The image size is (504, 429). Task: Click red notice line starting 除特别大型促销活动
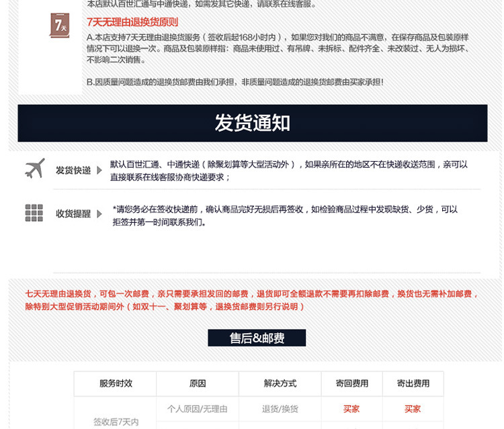[165, 307]
